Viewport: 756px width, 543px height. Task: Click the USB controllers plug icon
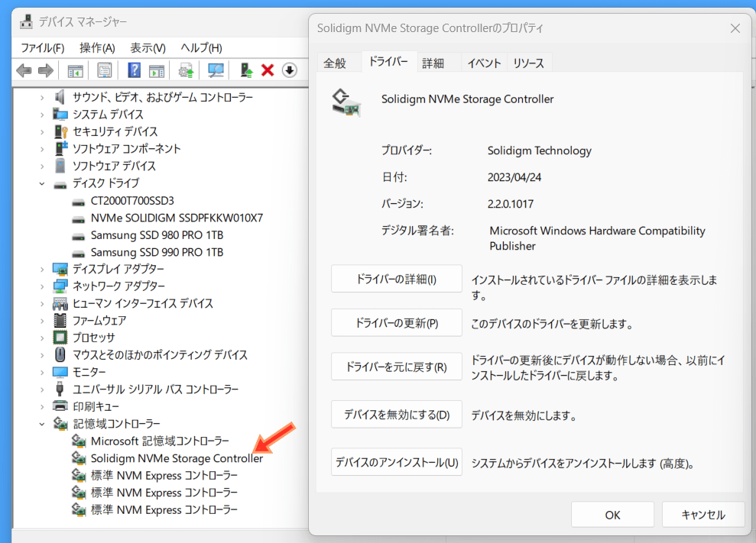[60, 389]
